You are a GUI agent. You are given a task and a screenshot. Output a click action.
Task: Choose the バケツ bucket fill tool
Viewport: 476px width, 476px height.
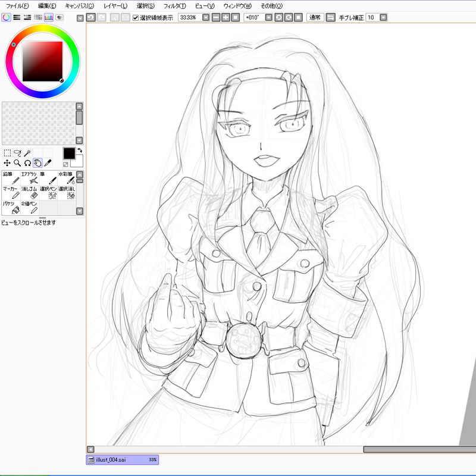(x=11, y=208)
